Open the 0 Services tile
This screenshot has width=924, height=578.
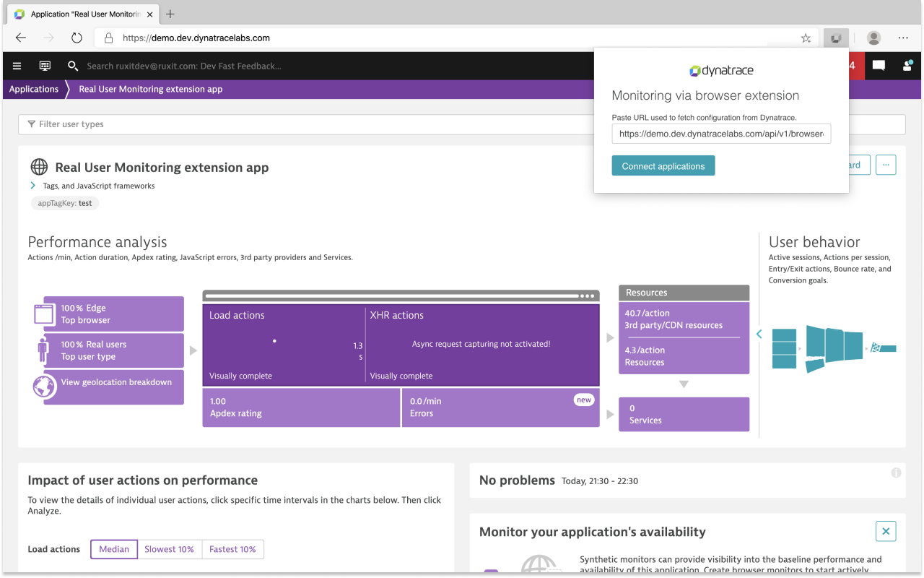(x=684, y=414)
